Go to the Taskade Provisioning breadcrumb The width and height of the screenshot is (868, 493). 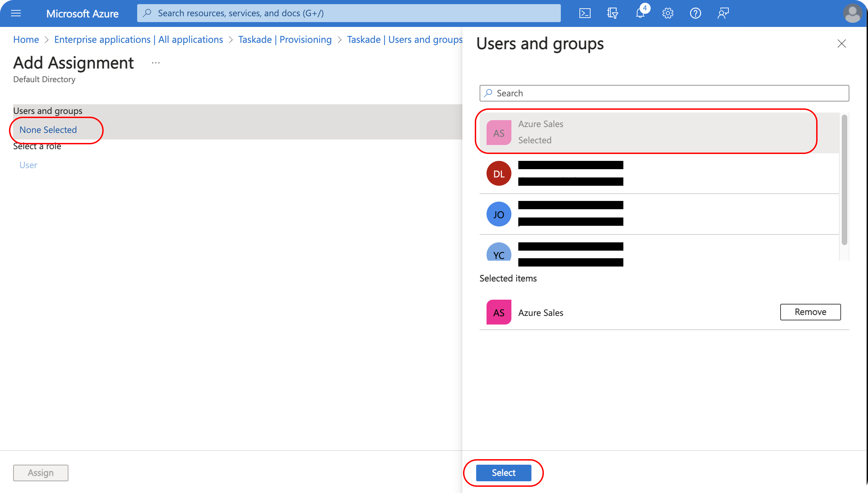285,40
